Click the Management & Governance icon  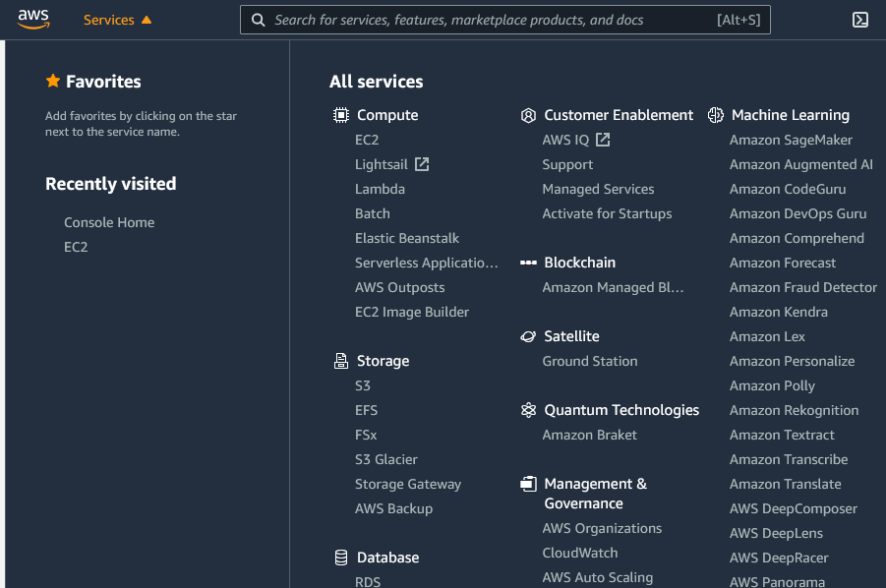(528, 483)
